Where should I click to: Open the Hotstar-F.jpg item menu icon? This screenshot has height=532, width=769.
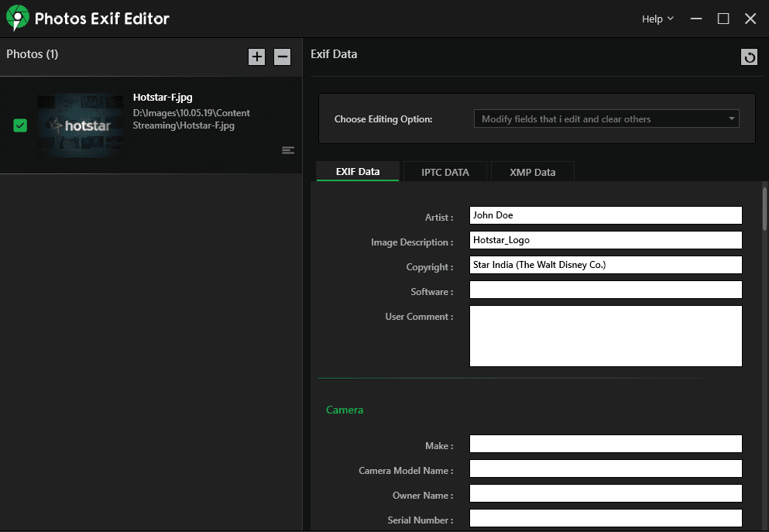[x=288, y=150]
